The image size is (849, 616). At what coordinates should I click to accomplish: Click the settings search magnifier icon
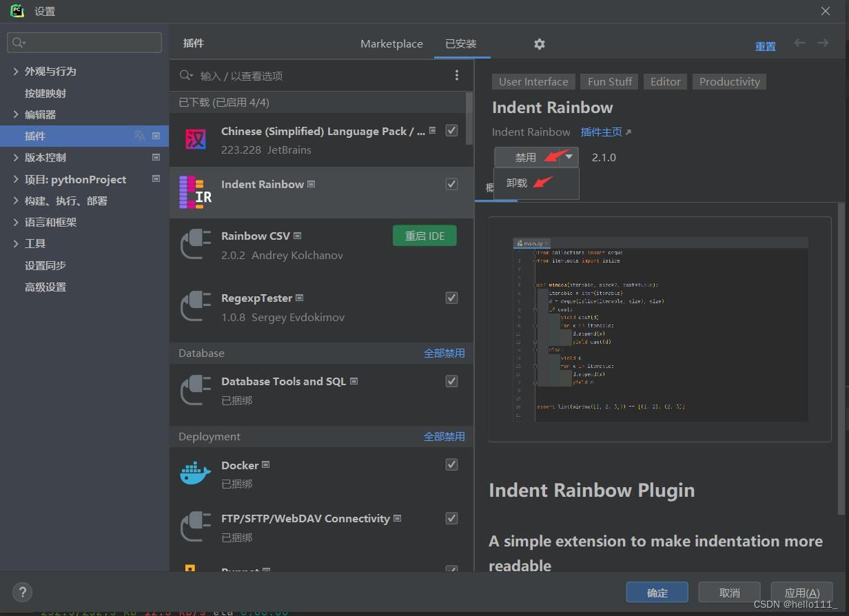tap(19, 43)
